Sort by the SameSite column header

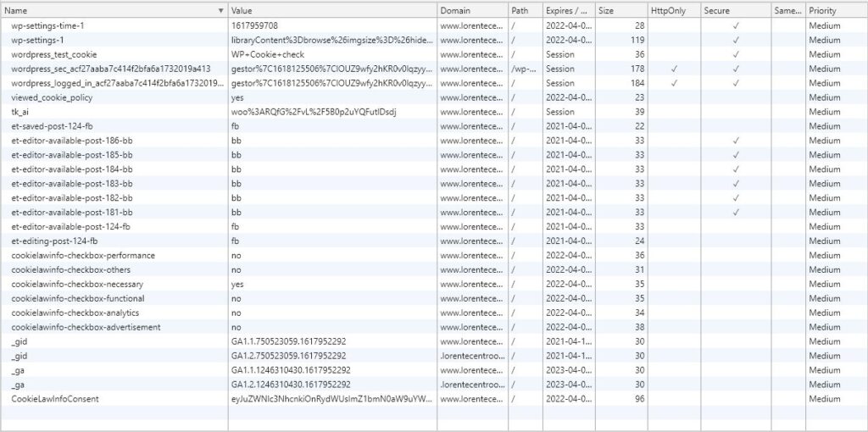click(787, 10)
